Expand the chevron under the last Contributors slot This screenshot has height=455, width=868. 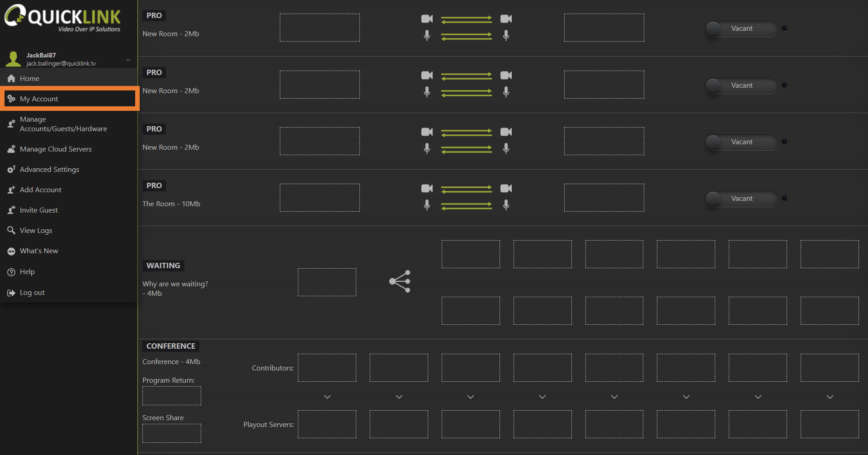click(x=830, y=397)
